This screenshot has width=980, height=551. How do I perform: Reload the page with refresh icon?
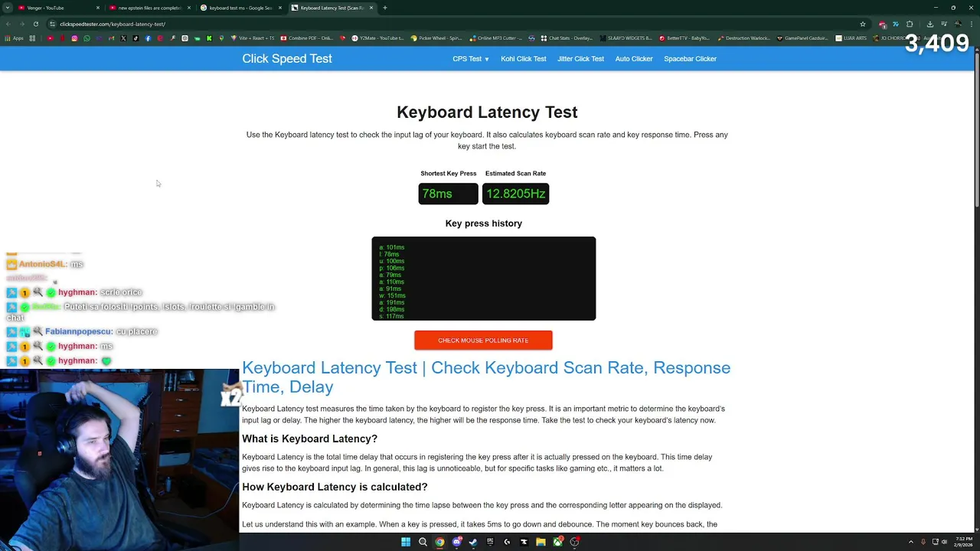tap(35, 24)
